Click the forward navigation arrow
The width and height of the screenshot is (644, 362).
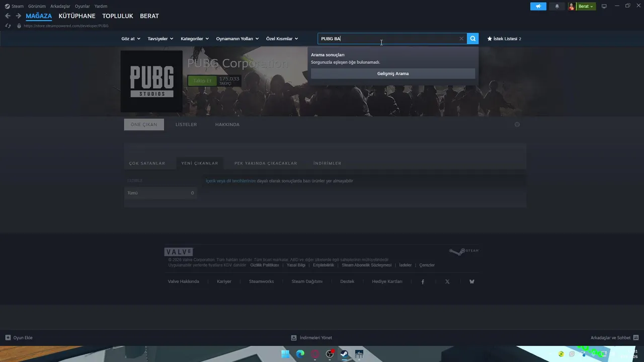tap(18, 16)
